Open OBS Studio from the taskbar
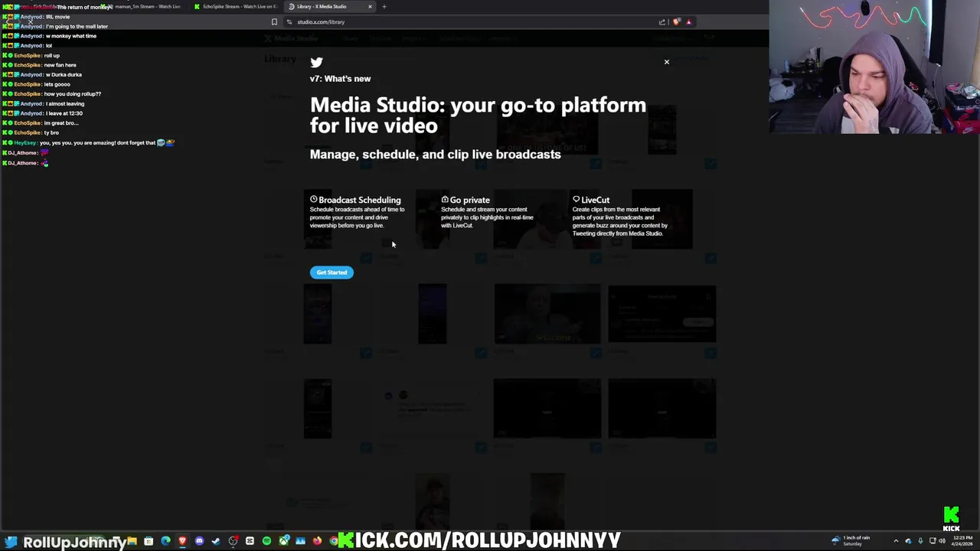This screenshot has width=980, height=551. (233, 541)
